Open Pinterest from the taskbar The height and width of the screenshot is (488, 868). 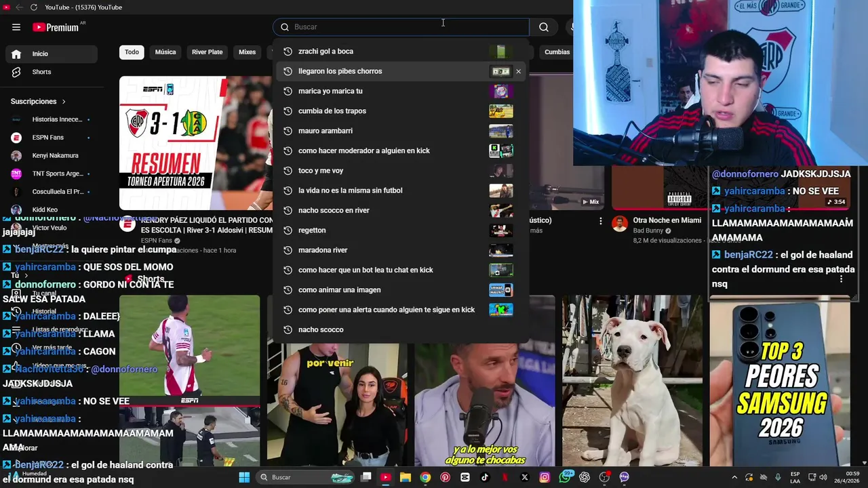click(445, 477)
